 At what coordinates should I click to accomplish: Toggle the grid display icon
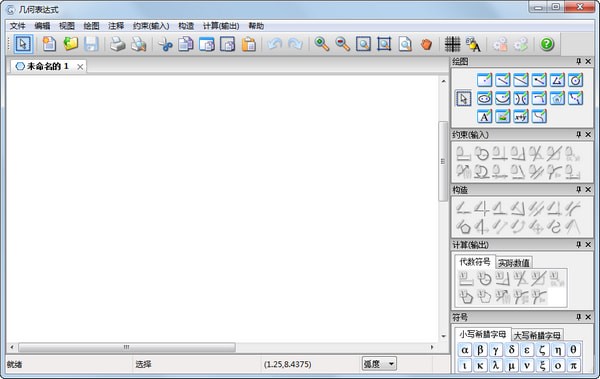coord(452,44)
